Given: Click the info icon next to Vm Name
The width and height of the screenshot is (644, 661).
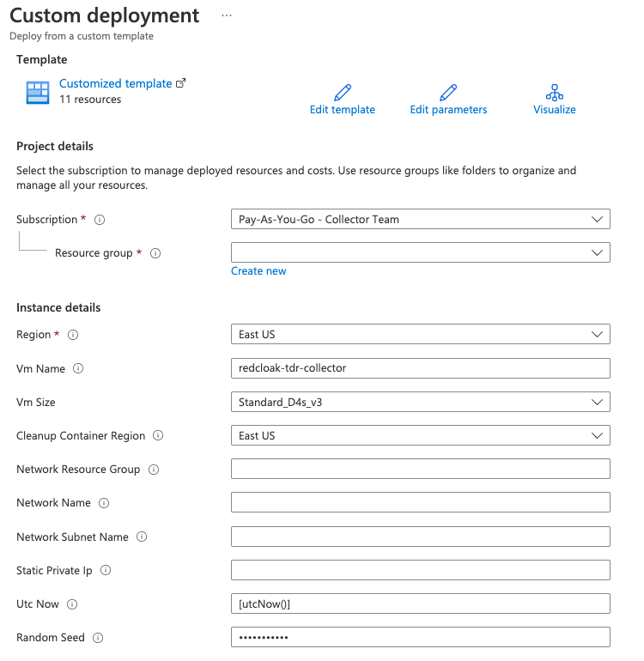Looking at the screenshot, I should (78, 368).
